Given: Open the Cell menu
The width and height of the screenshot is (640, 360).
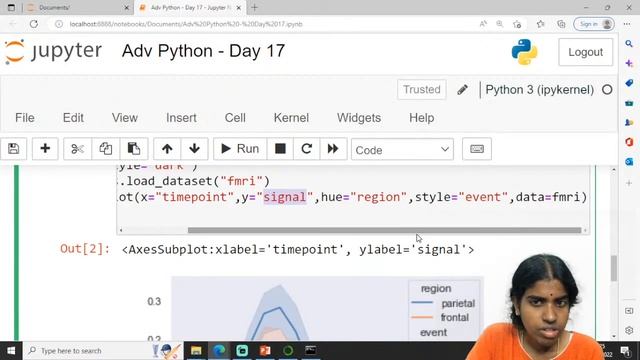Looking at the screenshot, I should [x=235, y=118].
